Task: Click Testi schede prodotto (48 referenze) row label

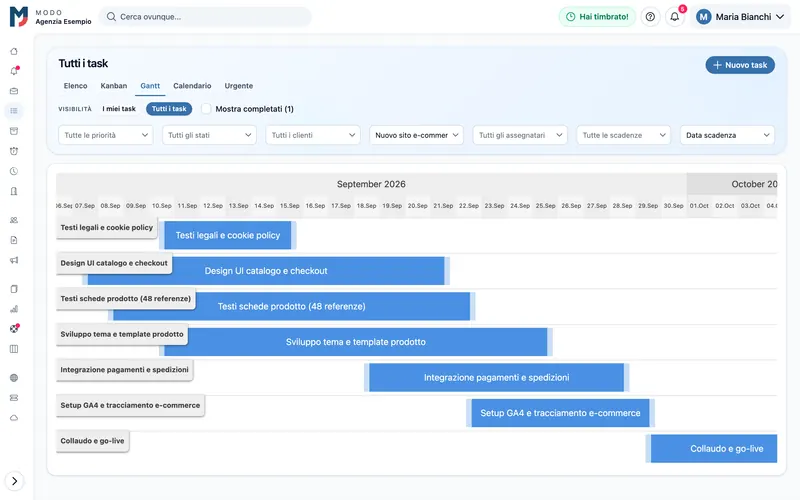Action: [126, 298]
